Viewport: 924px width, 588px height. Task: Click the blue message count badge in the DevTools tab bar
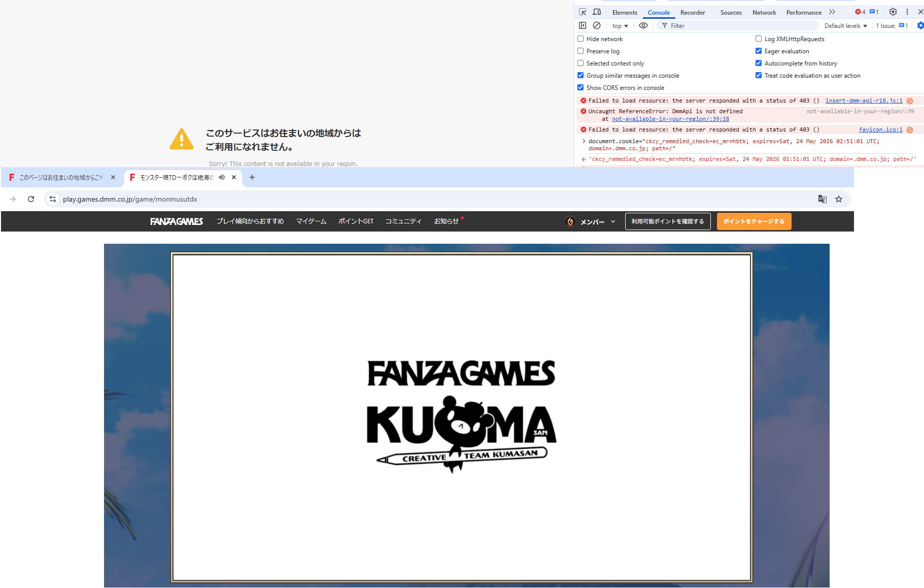point(874,12)
